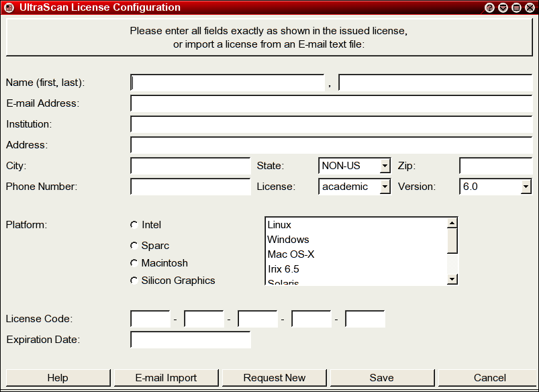
Task: Click the UltraScan window menu icon
Action: click(x=9, y=8)
